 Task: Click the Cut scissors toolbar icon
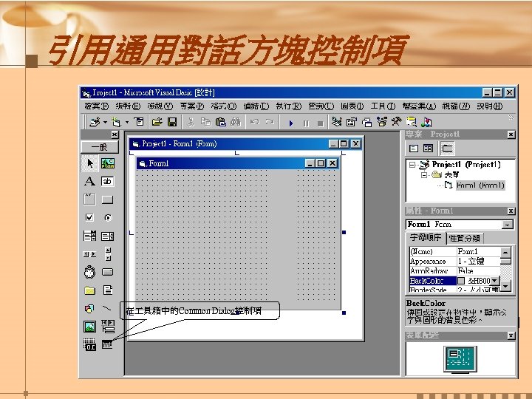point(191,122)
